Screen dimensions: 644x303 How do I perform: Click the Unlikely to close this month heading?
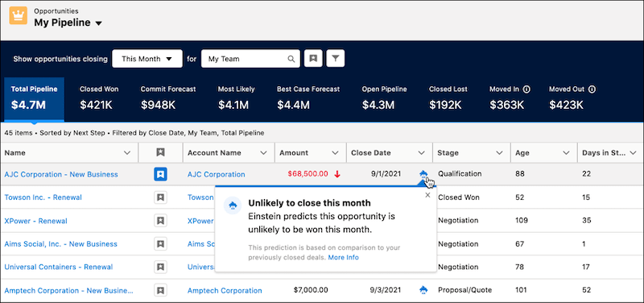[309, 203]
